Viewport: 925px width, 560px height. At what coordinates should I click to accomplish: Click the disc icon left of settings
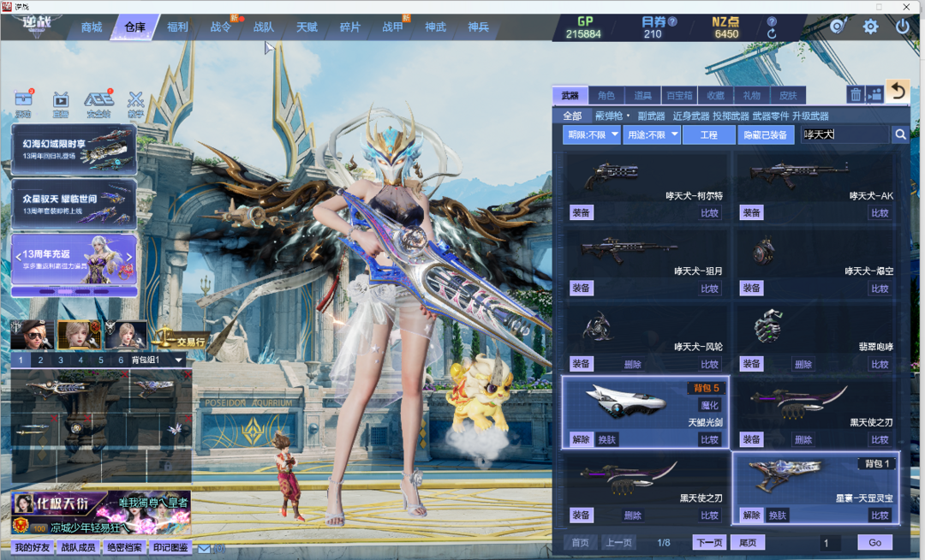pos(838,26)
